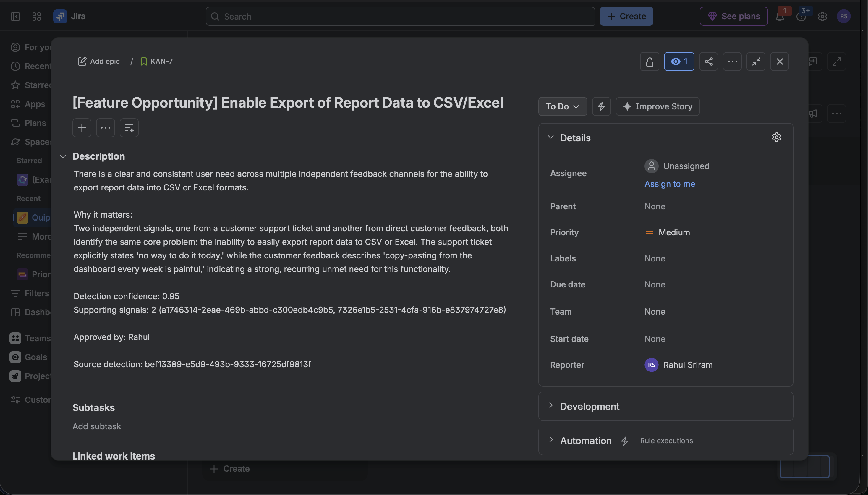The width and height of the screenshot is (868, 495).
Task: Open the issue actions three-dot menu
Action: coord(732,62)
